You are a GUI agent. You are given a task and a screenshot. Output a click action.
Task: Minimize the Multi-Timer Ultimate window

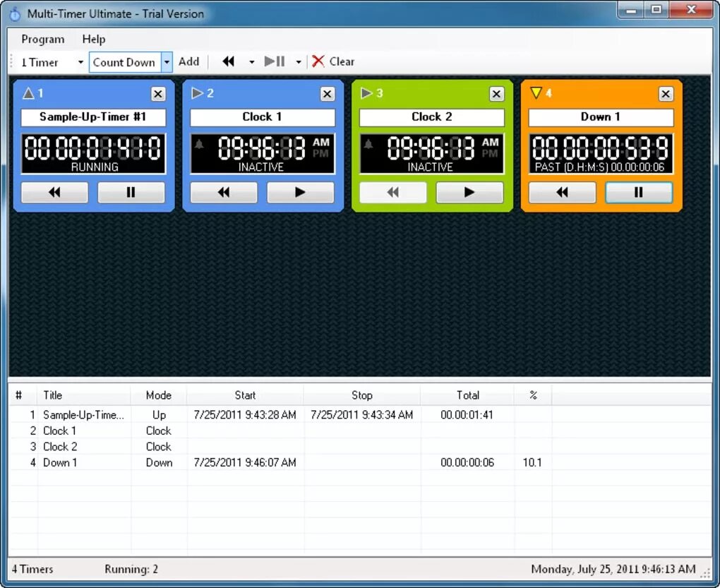coord(631,10)
